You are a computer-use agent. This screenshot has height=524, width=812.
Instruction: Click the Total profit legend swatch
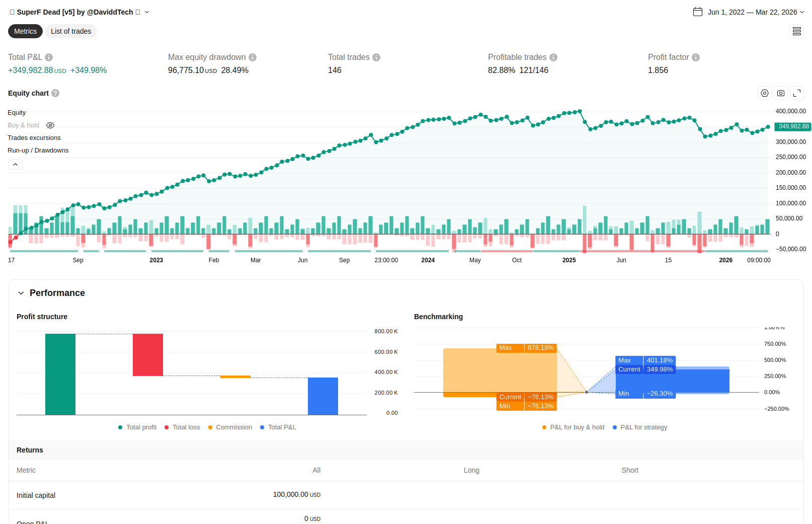120,427
